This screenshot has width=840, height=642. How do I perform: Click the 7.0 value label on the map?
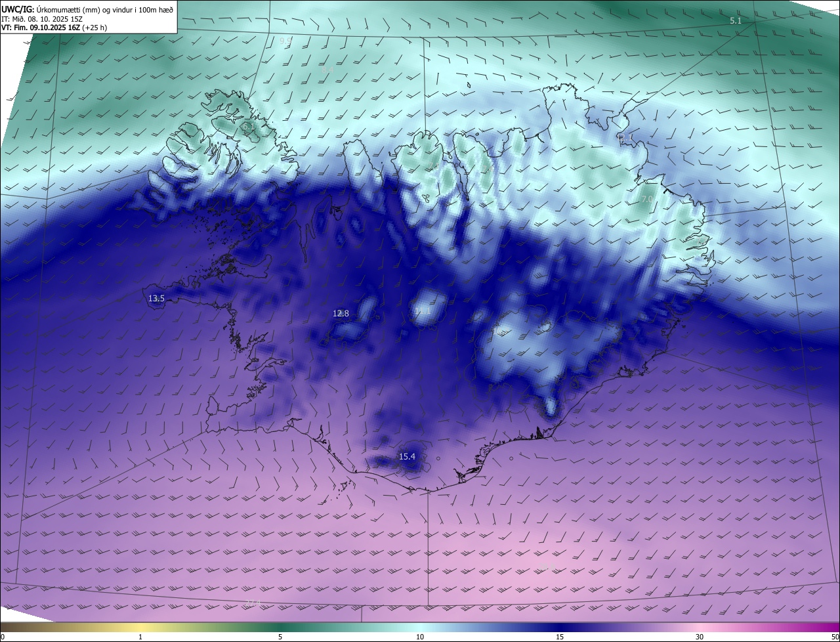click(x=646, y=199)
